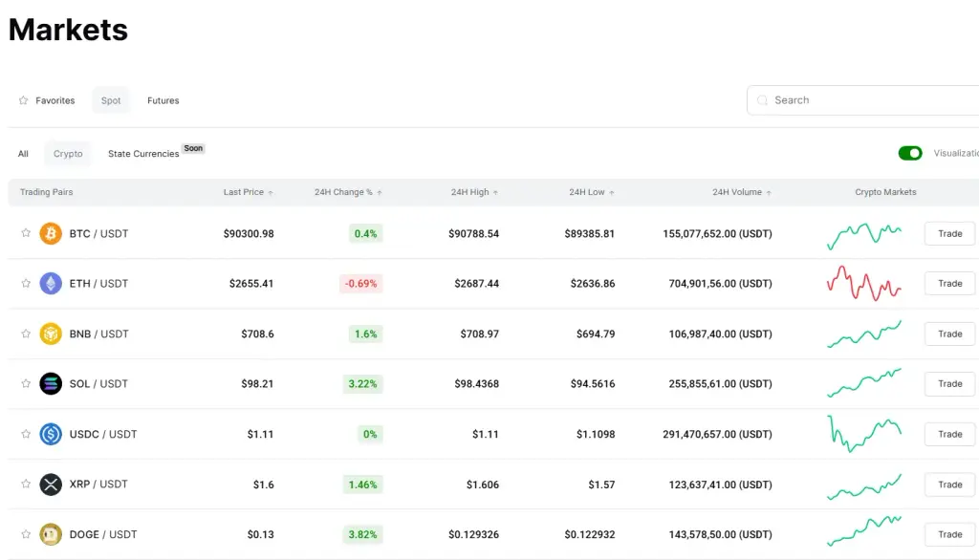Viewport: 979px width, 560px height.
Task: Click the Ethereum coin icon
Action: [x=51, y=284]
